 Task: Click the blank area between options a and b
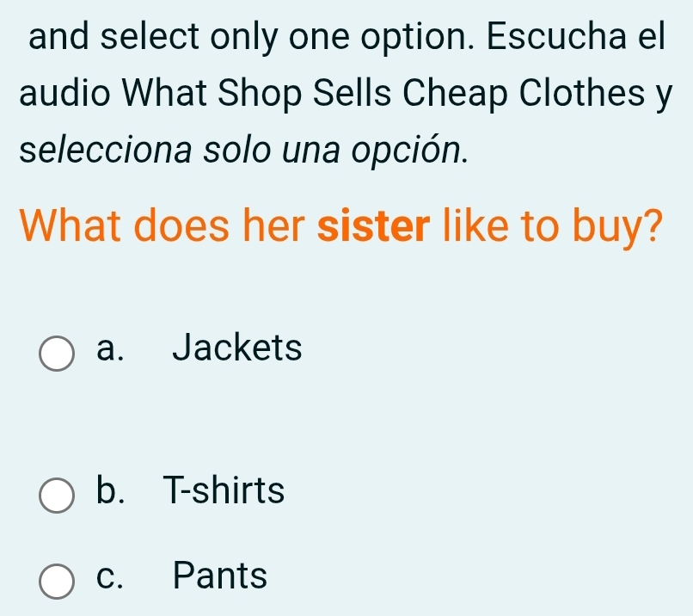coord(344,422)
